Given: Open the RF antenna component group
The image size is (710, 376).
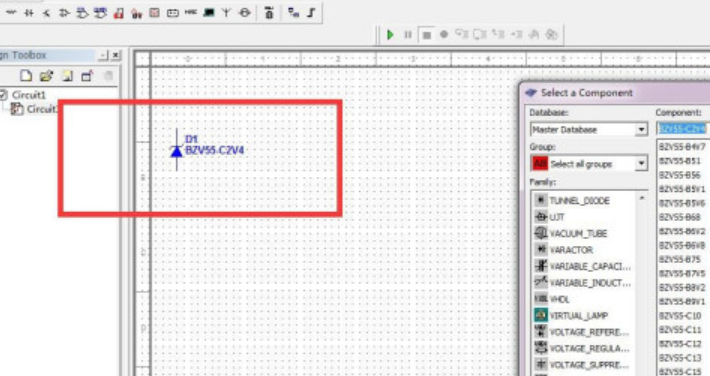Looking at the screenshot, I should point(226,13).
